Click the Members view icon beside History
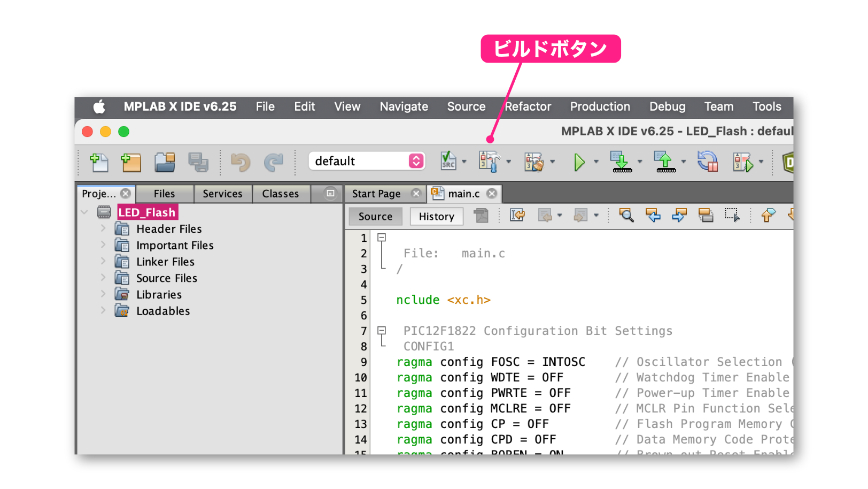 coord(481,216)
